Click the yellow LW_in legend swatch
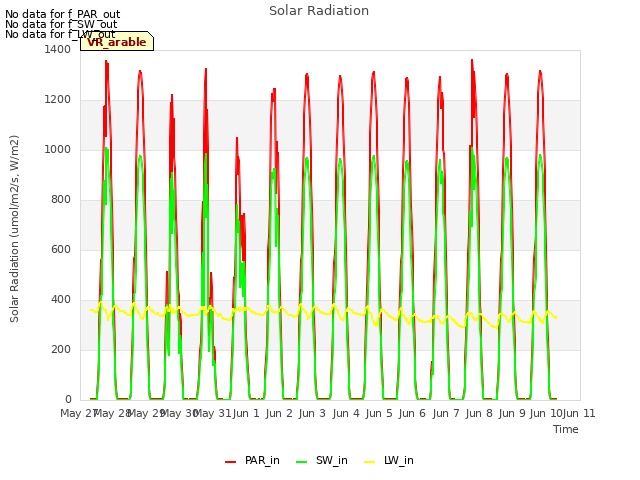This screenshot has width=640, height=480. click(x=369, y=461)
